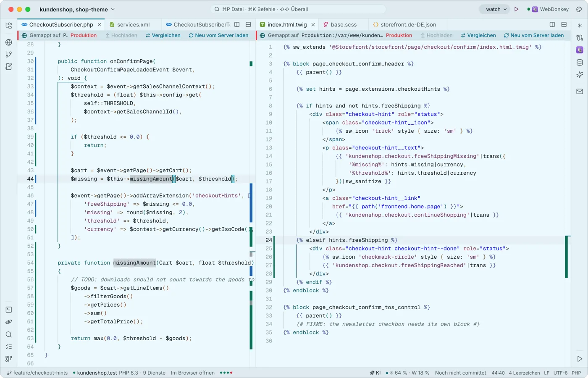Image resolution: width=588 pixels, height=378 pixels.
Task: Click the feature/checkout-hints branch in status bar
Action: click(x=37, y=373)
